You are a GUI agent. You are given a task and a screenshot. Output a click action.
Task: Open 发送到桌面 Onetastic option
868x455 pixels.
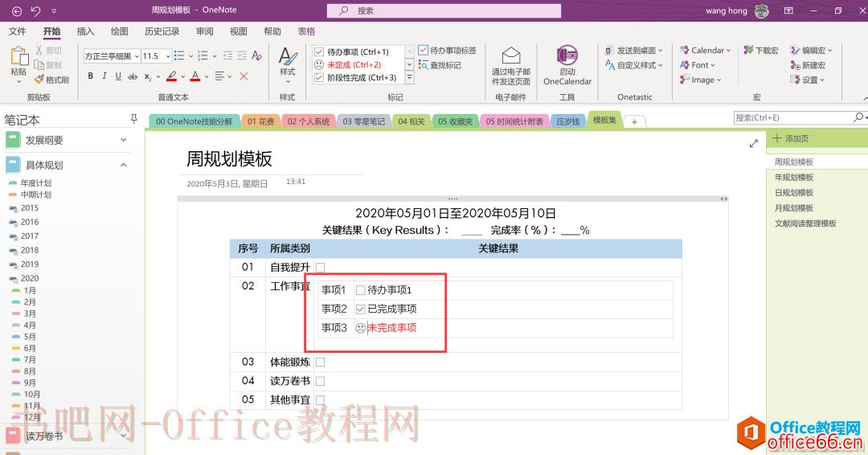coord(633,51)
